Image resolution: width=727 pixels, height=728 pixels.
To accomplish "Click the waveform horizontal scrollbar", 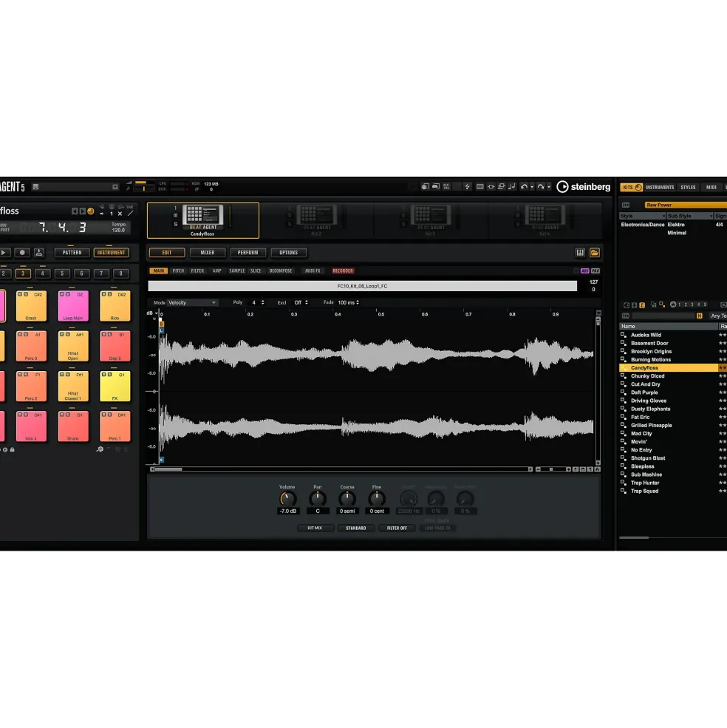I will tap(341, 469).
